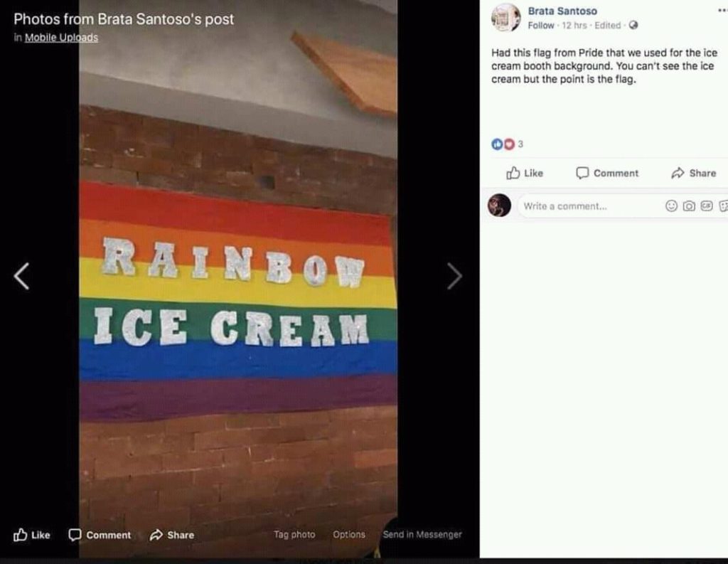
Task: Follow Brata Santoso
Action: (x=541, y=25)
